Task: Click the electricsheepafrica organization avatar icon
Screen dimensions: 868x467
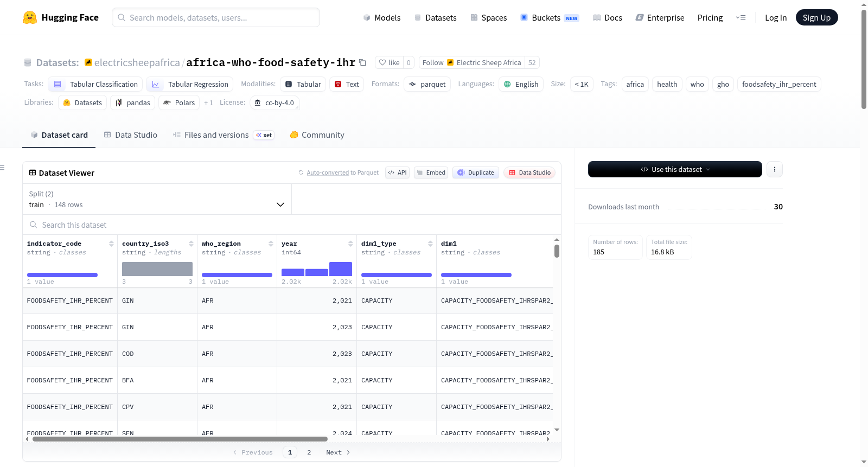Action: [88, 62]
